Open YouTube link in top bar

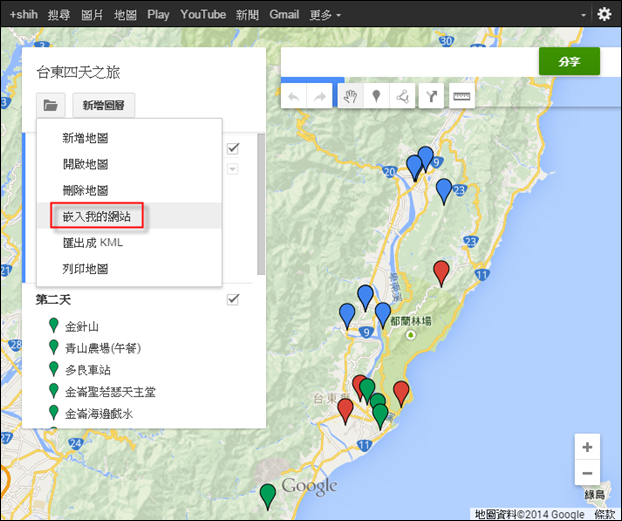[203, 15]
